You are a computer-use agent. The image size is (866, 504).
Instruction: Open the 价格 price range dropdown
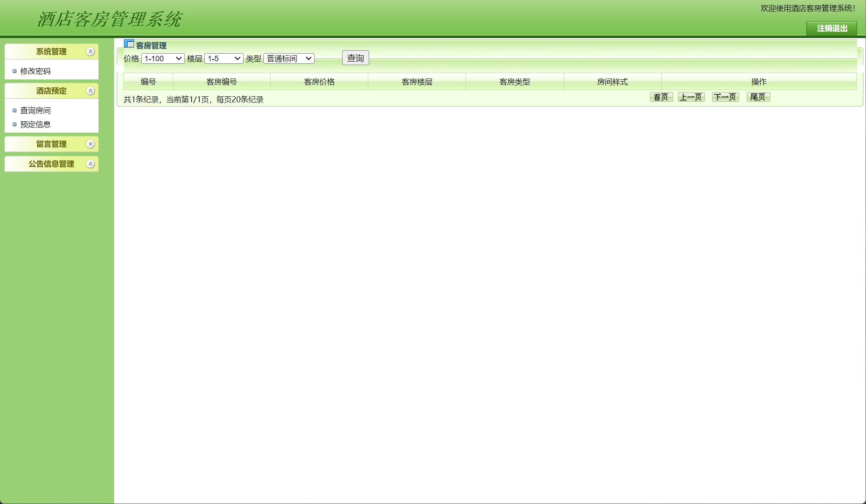[163, 59]
